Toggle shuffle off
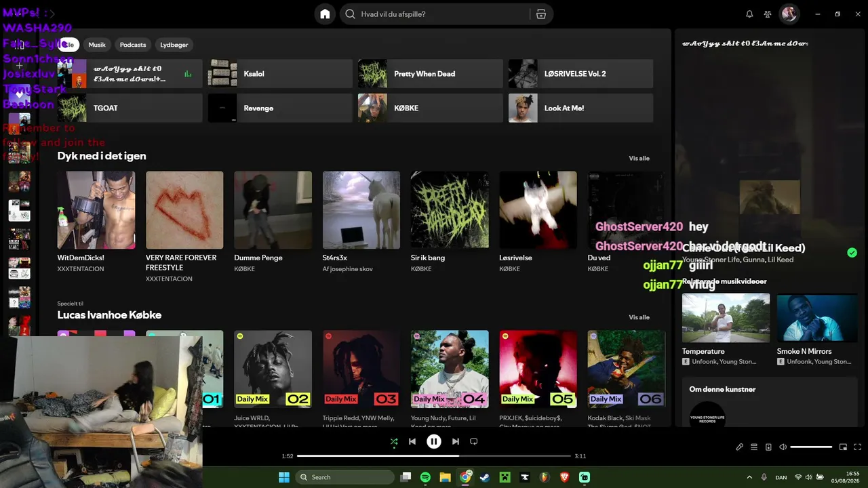 pyautogui.click(x=394, y=441)
